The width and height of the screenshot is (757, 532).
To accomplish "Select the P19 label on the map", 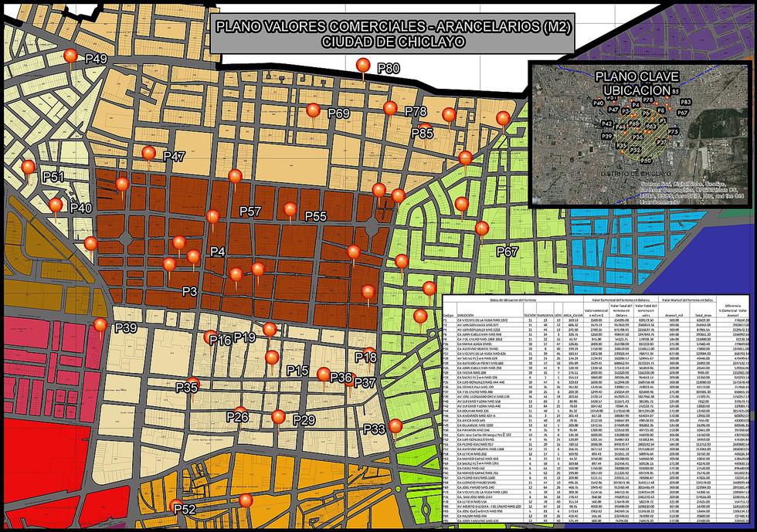I will coord(245,337).
